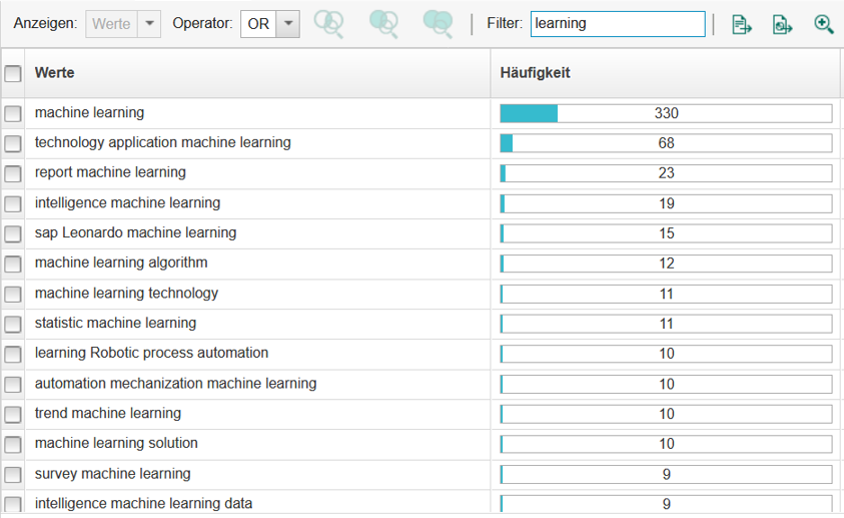Open the Operator OR dropdown arrow
Image resolution: width=844 pixels, height=518 pixels.
click(288, 24)
